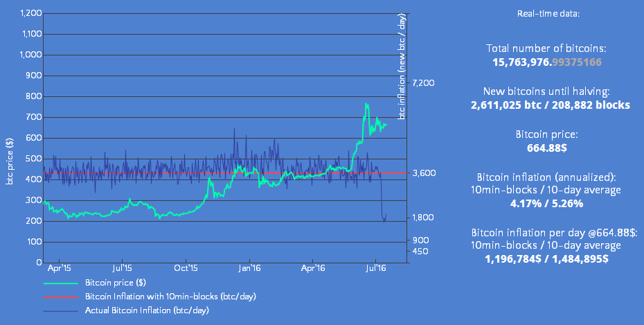Click the 100 price axis label

[x=35, y=242]
